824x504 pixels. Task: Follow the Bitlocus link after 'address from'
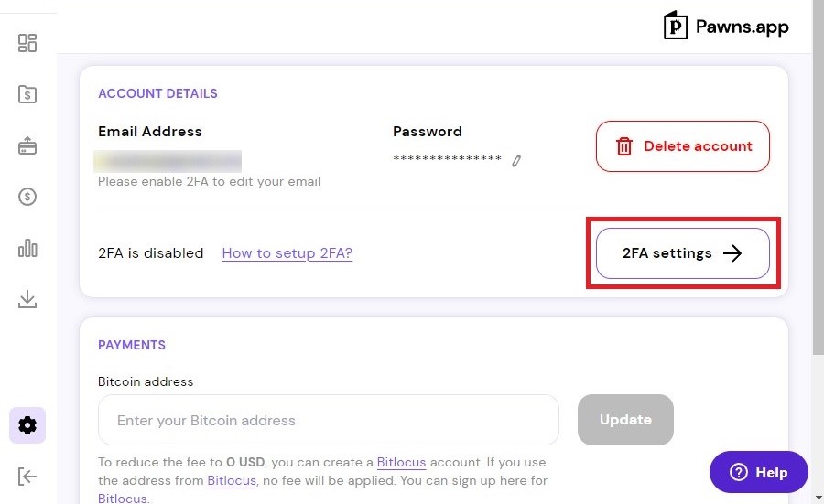click(232, 480)
